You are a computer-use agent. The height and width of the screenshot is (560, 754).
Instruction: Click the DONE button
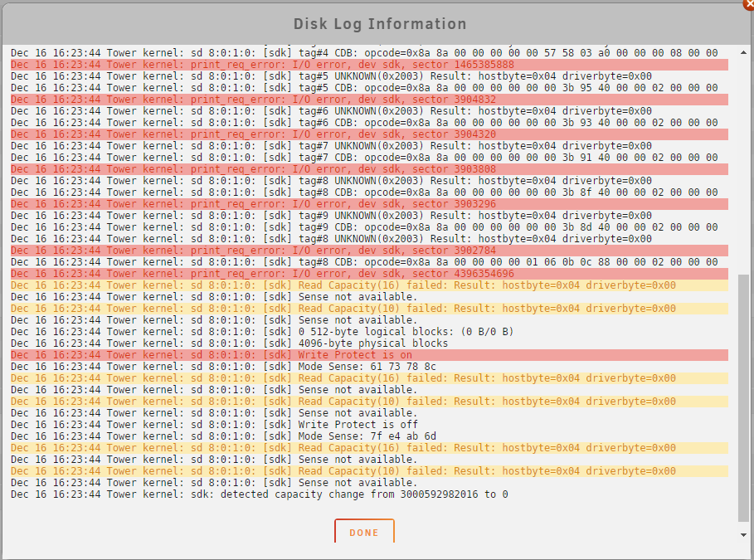click(x=364, y=532)
